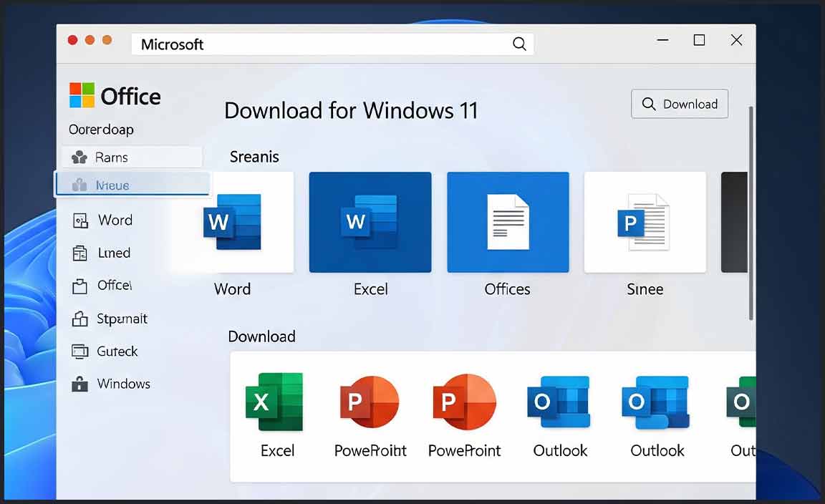
Task: Click the PowerPoint icon above the PowePoint label
Action: point(464,402)
